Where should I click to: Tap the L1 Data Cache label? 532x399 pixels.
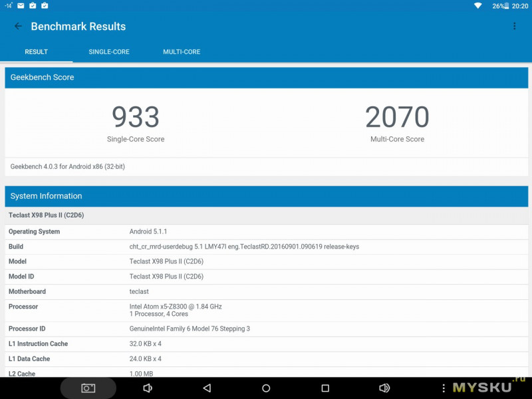point(29,358)
